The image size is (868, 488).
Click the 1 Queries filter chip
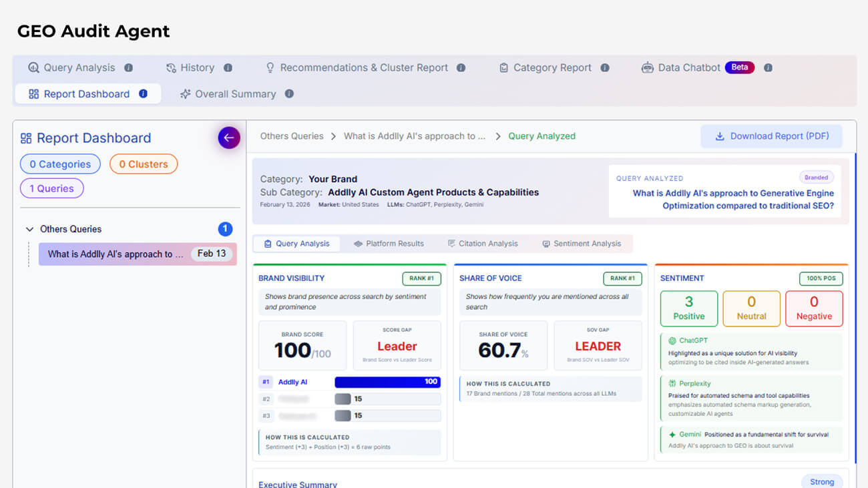tap(52, 188)
